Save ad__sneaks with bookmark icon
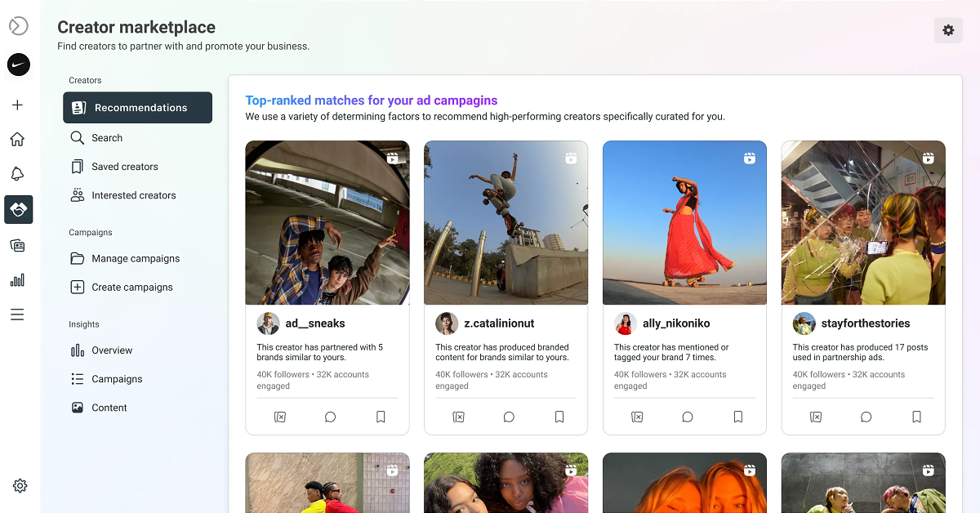 (381, 417)
